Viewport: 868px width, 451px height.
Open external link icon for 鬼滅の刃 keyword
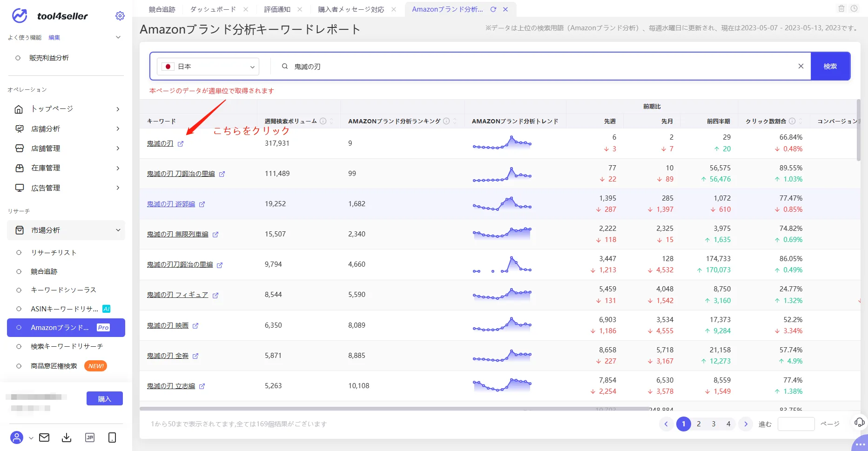point(181,144)
